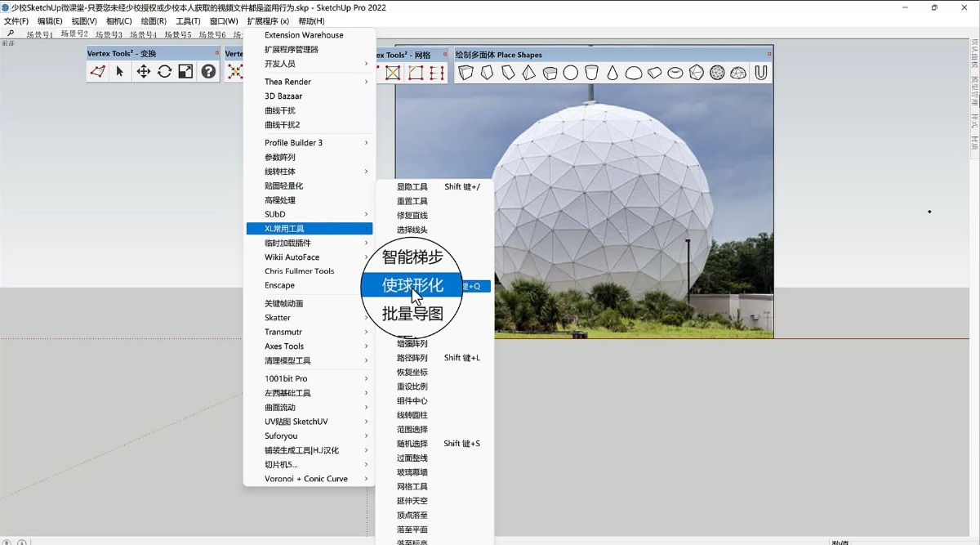Click the U-shaped magnet icon in Place Shapes

pyautogui.click(x=761, y=73)
